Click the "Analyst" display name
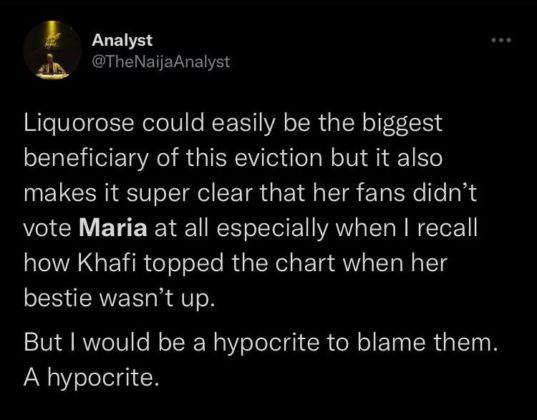 (122, 40)
